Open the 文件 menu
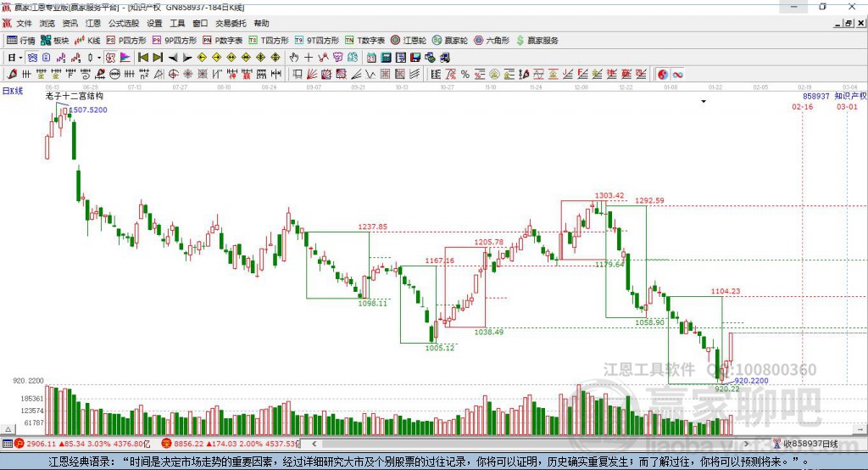Viewport: 868px width, 470px height. click(24, 23)
